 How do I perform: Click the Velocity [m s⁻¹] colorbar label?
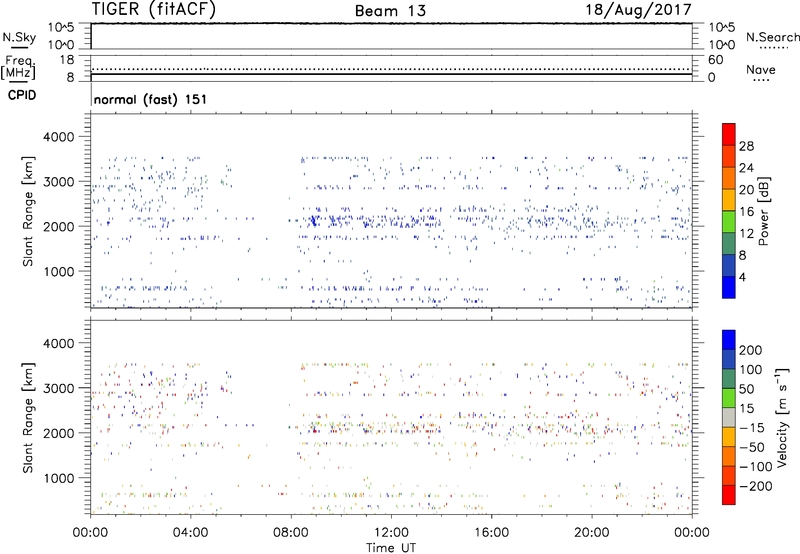pos(782,417)
